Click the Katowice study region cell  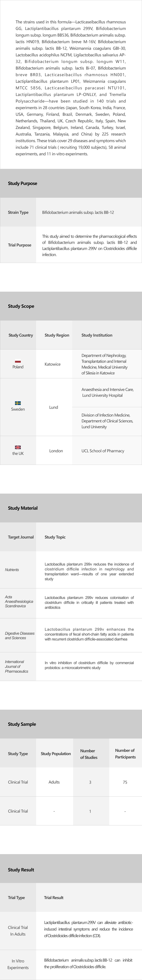click(52, 364)
